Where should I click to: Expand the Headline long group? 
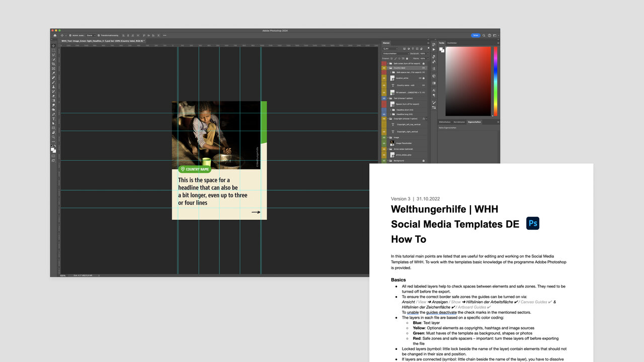[391, 114]
